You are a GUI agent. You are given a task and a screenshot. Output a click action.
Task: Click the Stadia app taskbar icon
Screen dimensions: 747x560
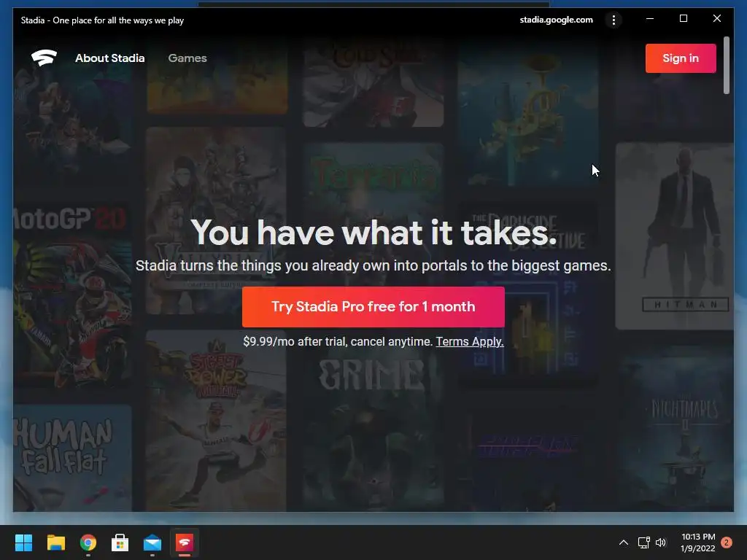pyautogui.click(x=185, y=542)
